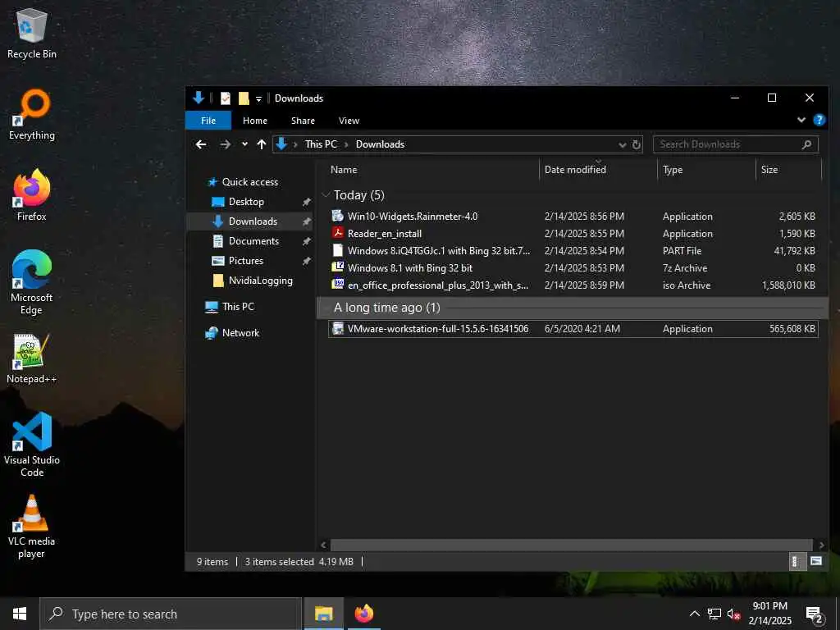The height and width of the screenshot is (630, 840).
Task: Open the File Explorer Help icon
Action: coord(819,120)
